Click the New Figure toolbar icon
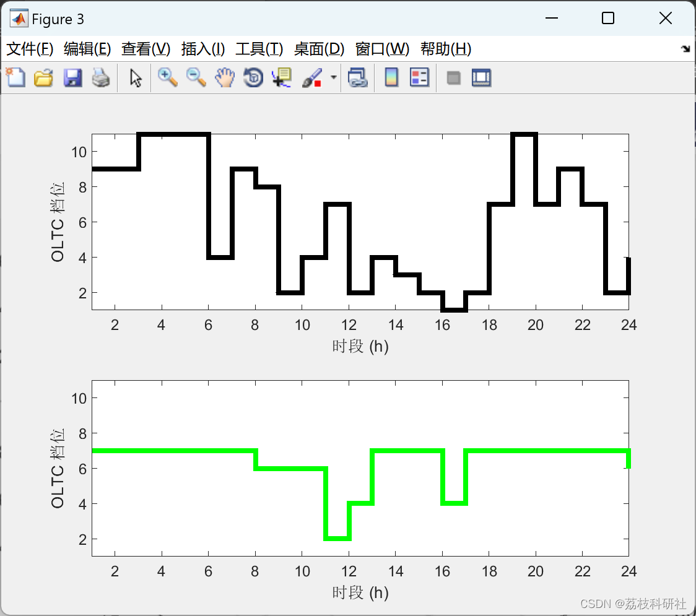696x616 pixels. click(x=15, y=77)
